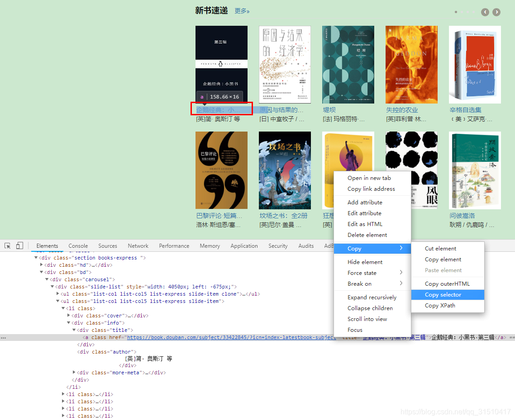515x420 pixels.
Task: Switch to the Console tab
Action: [x=78, y=246]
